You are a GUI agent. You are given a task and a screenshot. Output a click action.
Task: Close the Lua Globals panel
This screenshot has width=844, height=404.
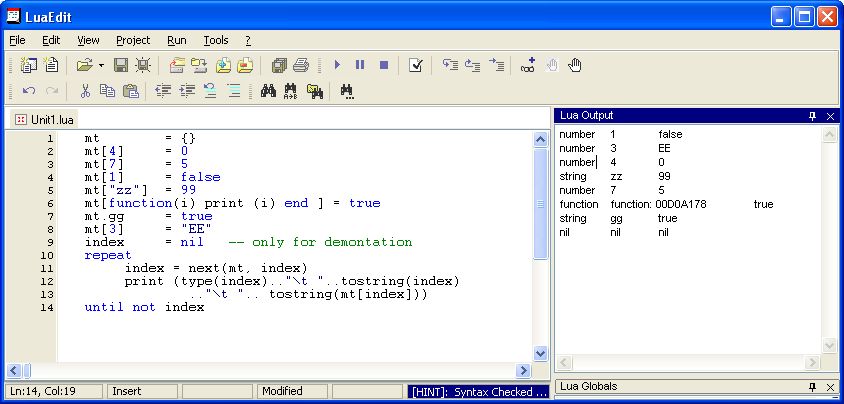point(830,387)
